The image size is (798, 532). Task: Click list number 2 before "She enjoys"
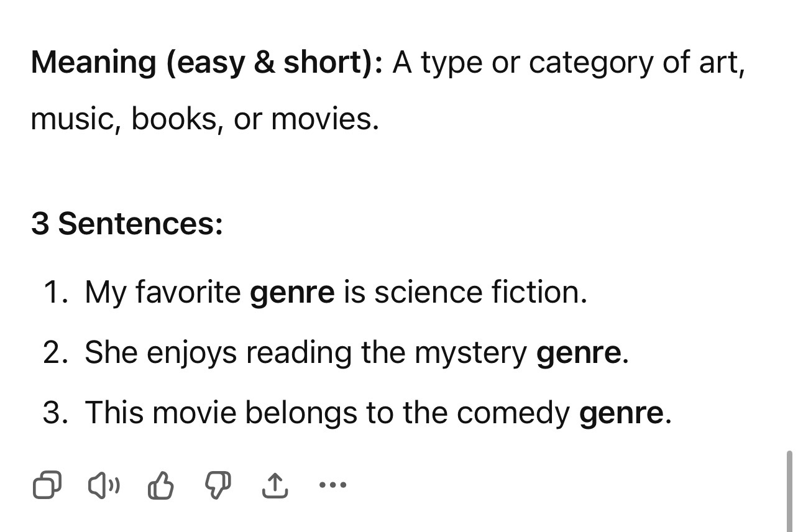pyautogui.click(x=55, y=352)
